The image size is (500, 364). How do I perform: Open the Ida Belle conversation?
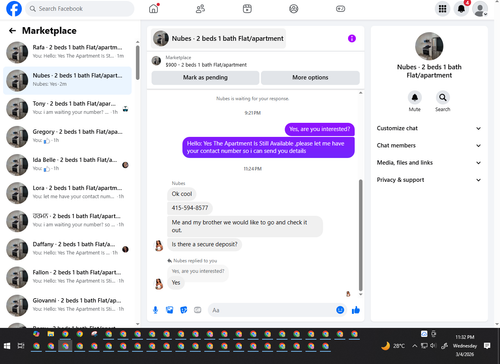pyautogui.click(x=68, y=165)
